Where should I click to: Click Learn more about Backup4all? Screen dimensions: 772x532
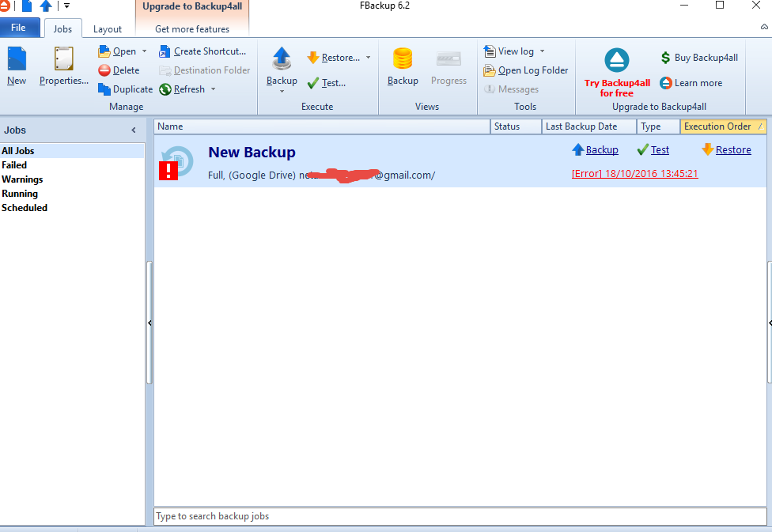click(x=691, y=83)
